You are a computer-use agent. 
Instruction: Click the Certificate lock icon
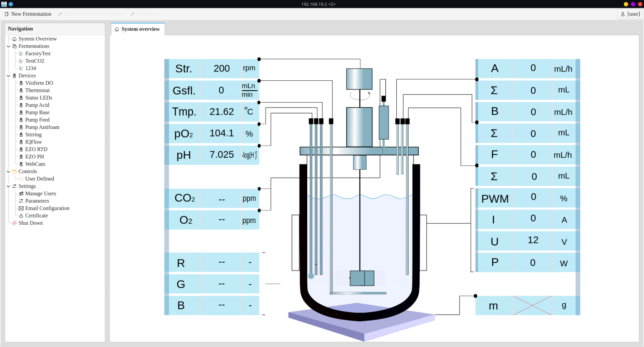21,216
